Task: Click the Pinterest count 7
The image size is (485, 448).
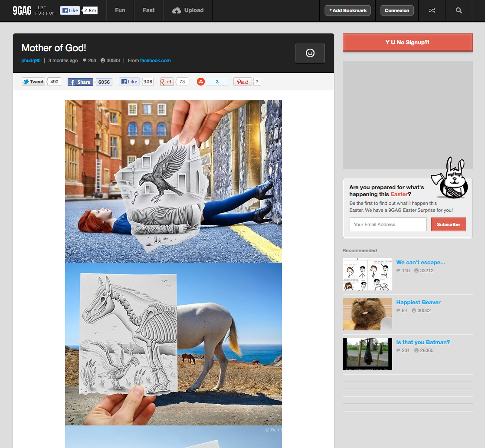Action: click(x=257, y=82)
